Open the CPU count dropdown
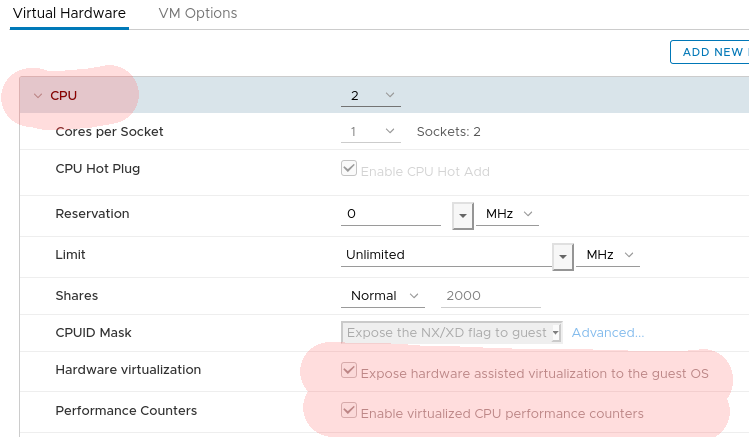749x437 pixels. coord(370,96)
